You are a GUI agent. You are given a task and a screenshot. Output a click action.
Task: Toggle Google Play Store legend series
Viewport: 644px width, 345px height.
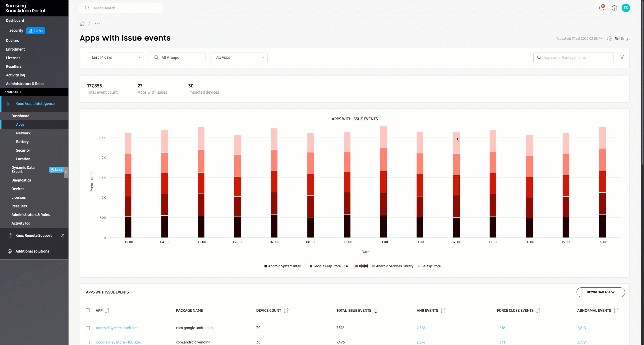click(330, 266)
